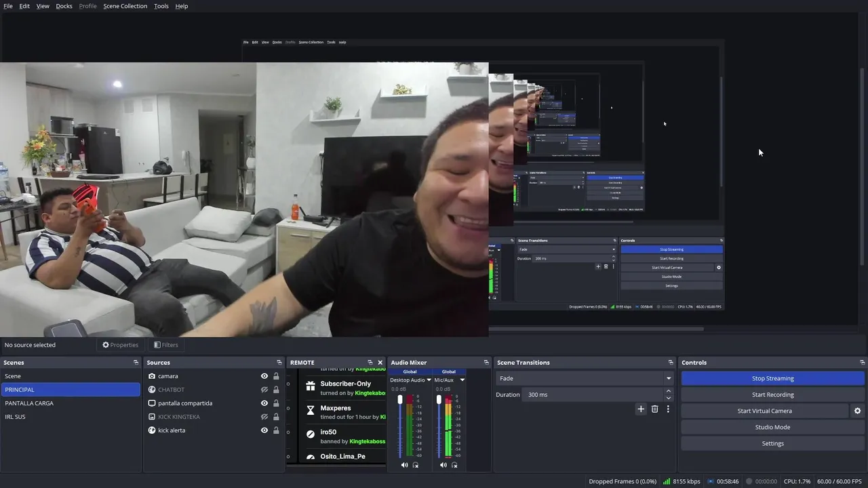Toggle lock on camara source
The height and width of the screenshot is (488, 868).
276,376
